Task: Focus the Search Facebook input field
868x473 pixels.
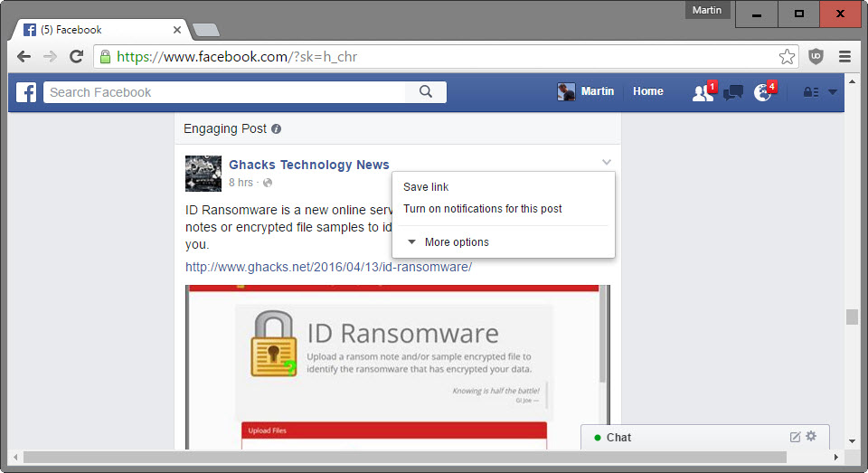Action: [224, 92]
